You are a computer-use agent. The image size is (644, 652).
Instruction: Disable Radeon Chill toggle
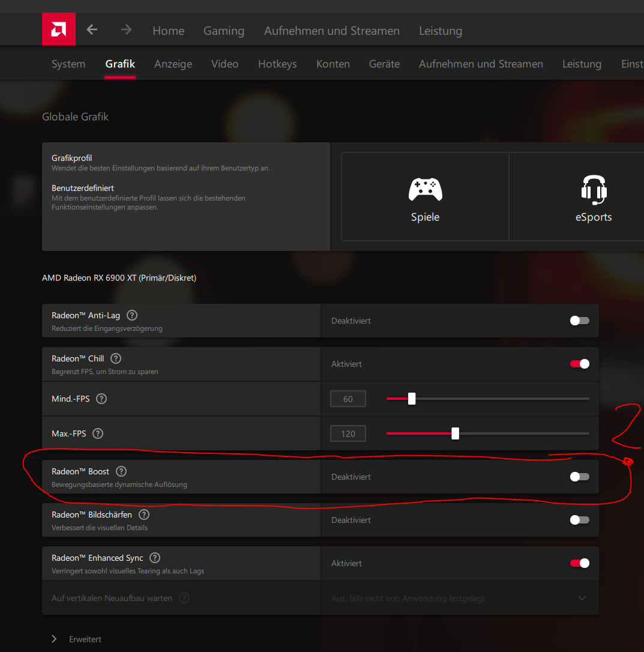pyautogui.click(x=580, y=364)
